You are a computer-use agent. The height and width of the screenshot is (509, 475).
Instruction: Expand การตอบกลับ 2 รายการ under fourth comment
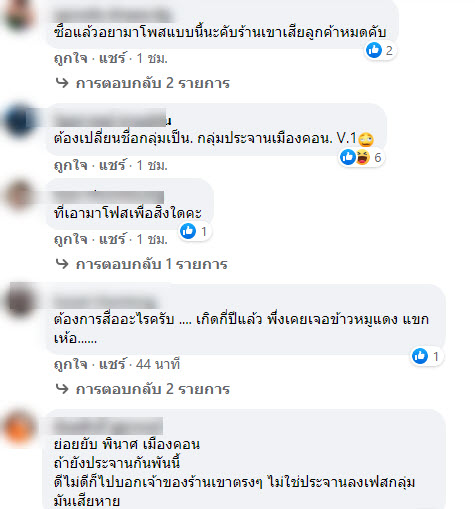(153, 389)
